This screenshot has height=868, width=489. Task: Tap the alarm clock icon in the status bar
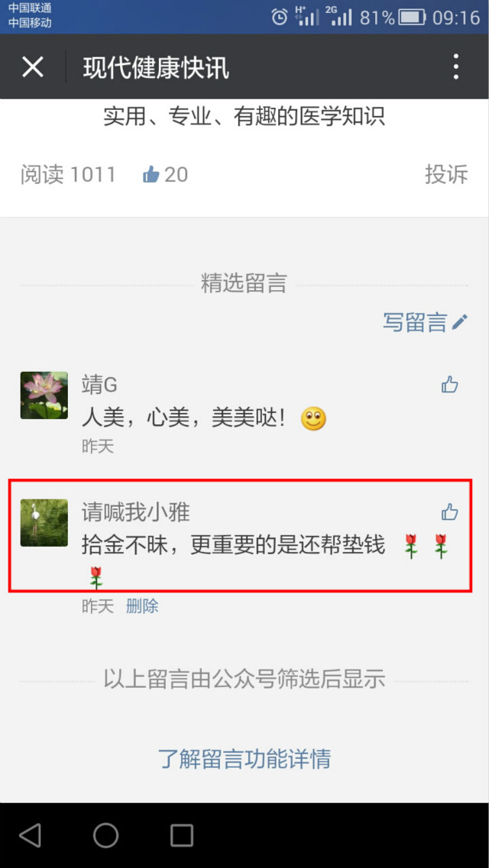point(280,17)
